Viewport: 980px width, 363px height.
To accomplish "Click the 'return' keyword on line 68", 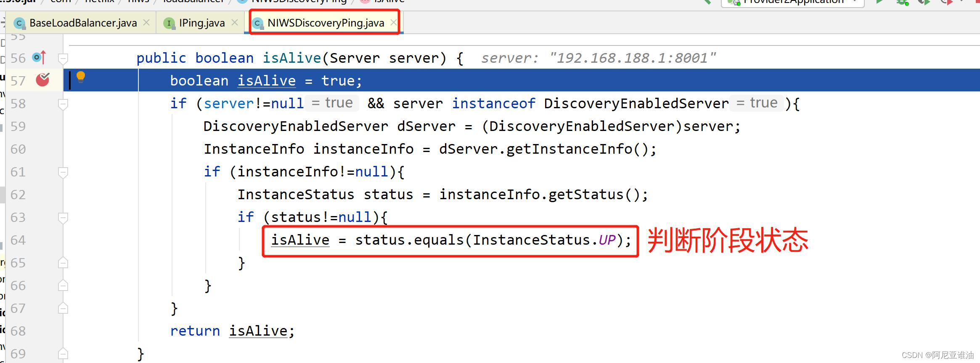I will [195, 331].
